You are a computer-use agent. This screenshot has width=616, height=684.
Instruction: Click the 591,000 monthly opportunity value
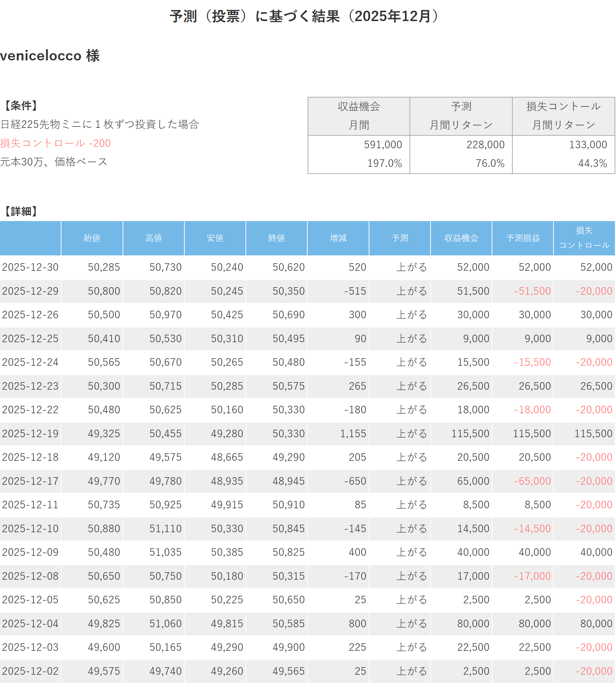tap(383, 145)
